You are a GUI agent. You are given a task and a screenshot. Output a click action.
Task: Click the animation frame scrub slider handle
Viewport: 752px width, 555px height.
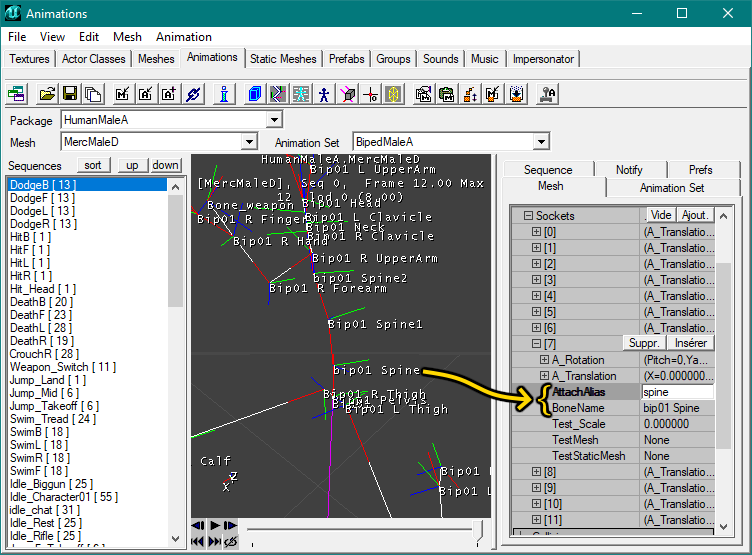(478, 531)
